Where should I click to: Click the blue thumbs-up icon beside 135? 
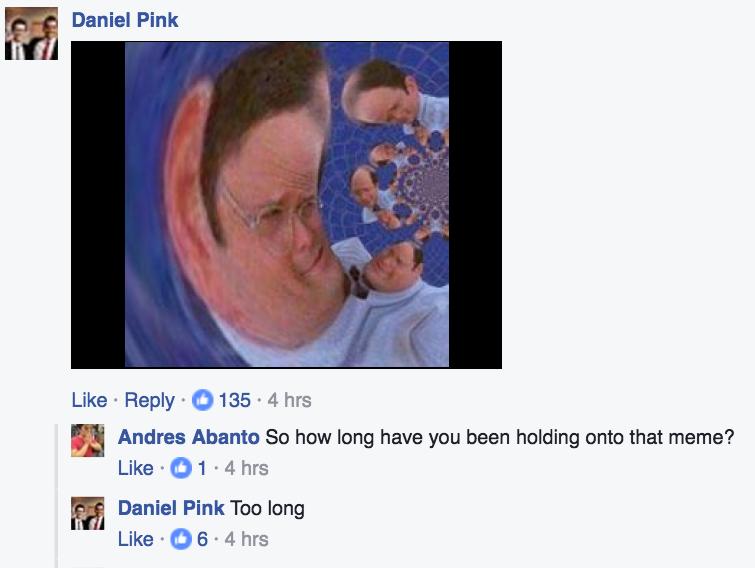[x=200, y=400]
